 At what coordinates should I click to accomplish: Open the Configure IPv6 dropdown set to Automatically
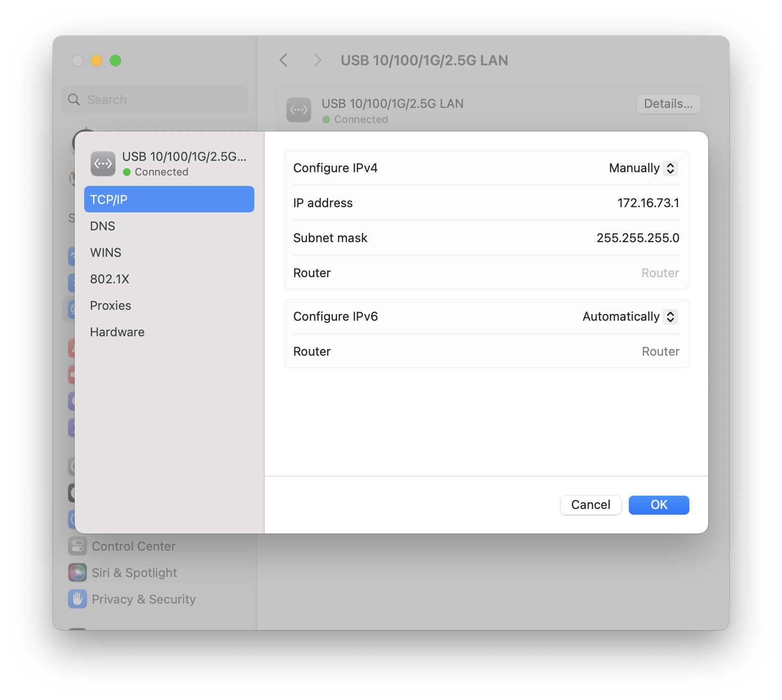tap(629, 316)
